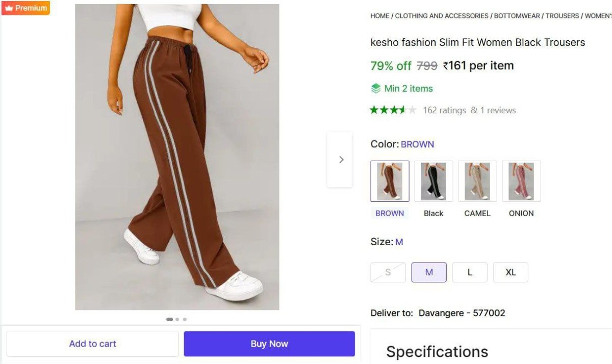The width and height of the screenshot is (612, 364).
Task: Open the Trousers breadcrumb category
Action: click(x=562, y=16)
